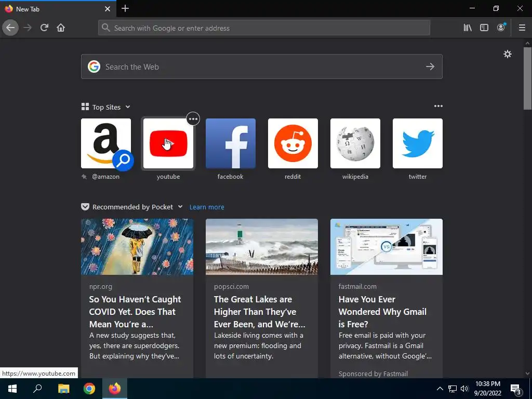The width and height of the screenshot is (532, 399).
Task: Click the Pocket logo icon
Action: (x=85, y=207)
